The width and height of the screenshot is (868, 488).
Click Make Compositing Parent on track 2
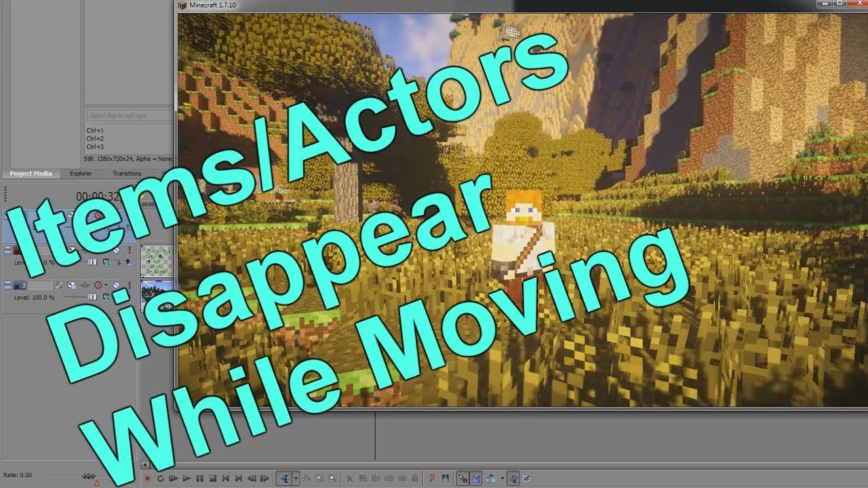point(128,262)
